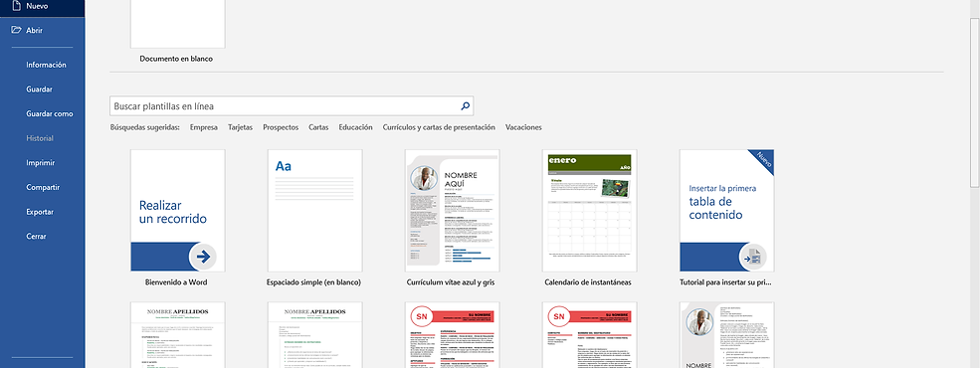Click the Bienvenido a Word caption
This screenshot has width=980, height=368.
pos(177,282)
